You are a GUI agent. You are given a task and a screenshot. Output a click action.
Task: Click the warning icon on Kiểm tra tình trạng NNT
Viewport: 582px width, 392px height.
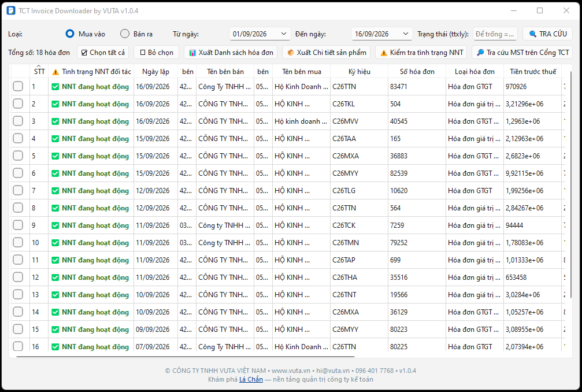coord(384,53)
